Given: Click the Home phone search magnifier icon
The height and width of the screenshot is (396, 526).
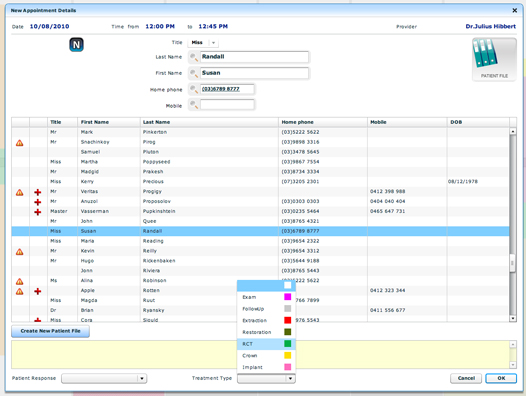Looking at the screenshot, I should click(194, 89).
